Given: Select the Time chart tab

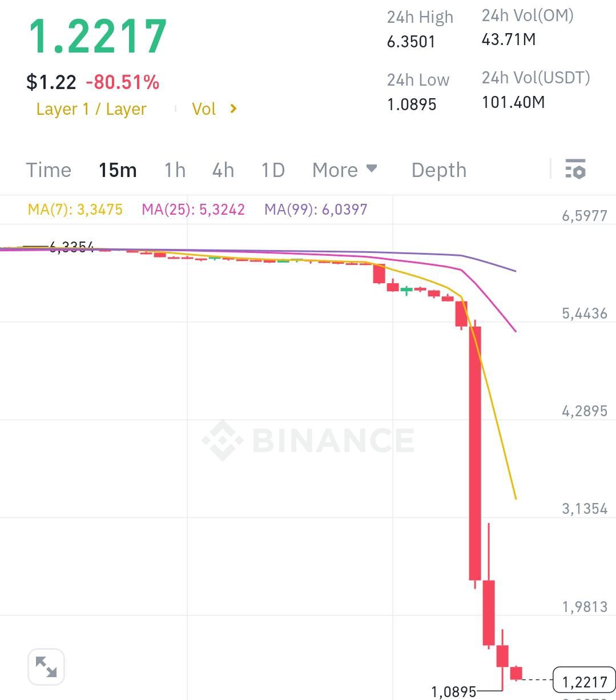Looking at the screenshot, I should pyautogui.click(x=49, y=170).
